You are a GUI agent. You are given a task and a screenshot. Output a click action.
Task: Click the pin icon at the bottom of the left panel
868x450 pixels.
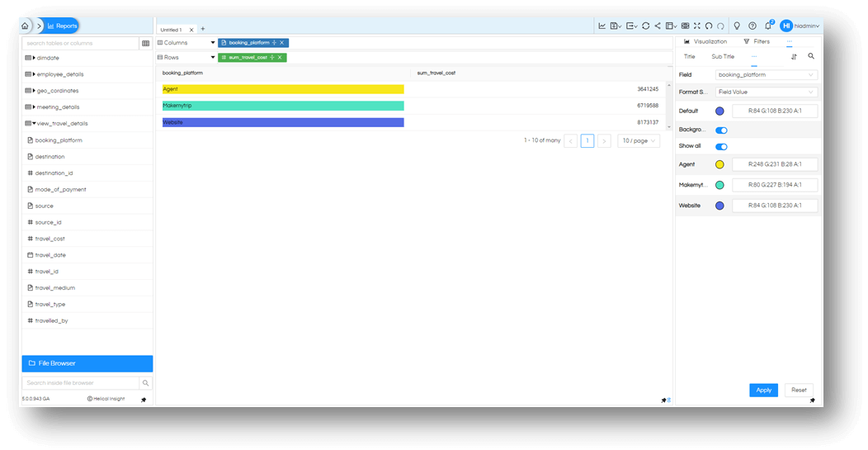tap(144, 400)
